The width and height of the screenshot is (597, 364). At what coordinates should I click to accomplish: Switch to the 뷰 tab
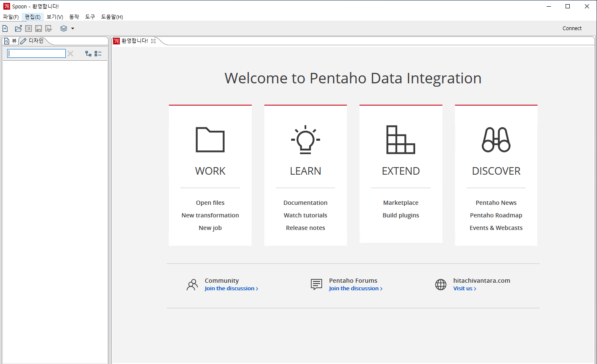11,41
